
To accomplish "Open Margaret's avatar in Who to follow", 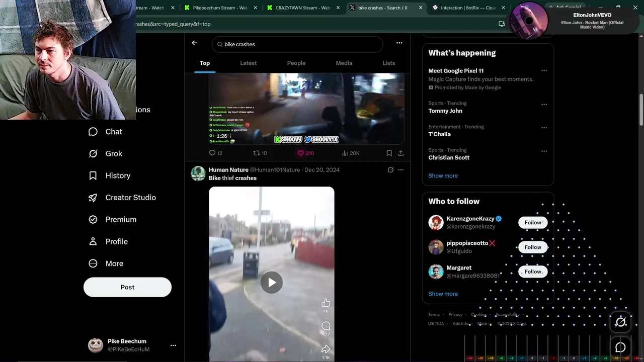I will tap(436, 271).
